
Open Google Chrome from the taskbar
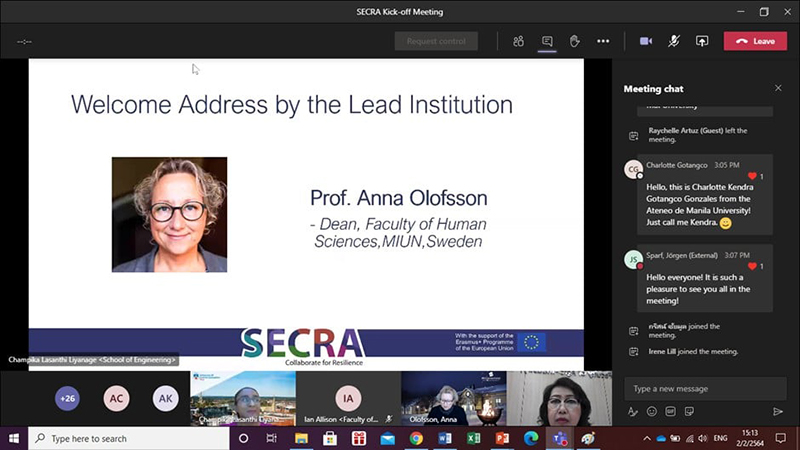coord(416,438)
